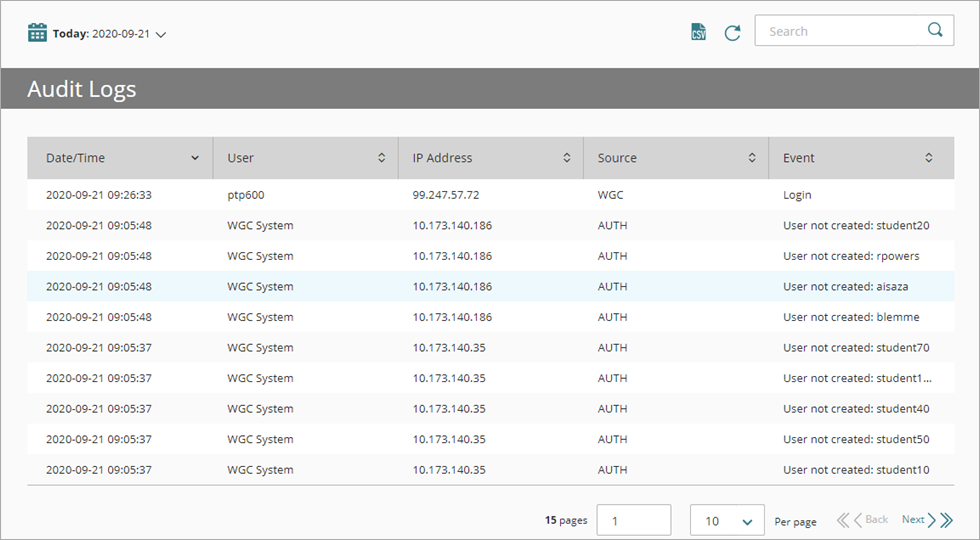Select event User not created: rpowers
This screenshot has height=540, width=980.
(851, 256)
